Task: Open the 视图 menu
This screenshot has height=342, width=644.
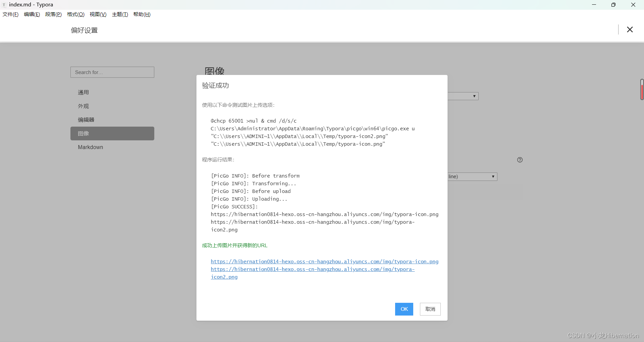Action: [x=98, y=14]
